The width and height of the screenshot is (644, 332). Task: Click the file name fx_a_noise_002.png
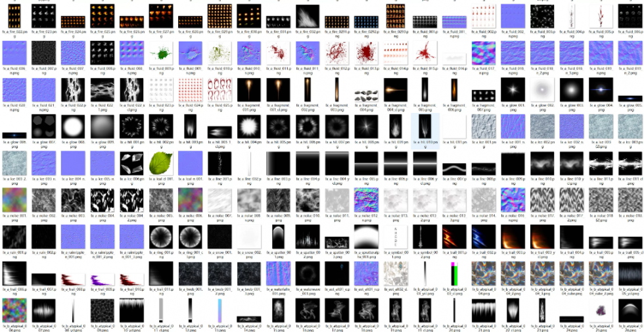point(43,217)
